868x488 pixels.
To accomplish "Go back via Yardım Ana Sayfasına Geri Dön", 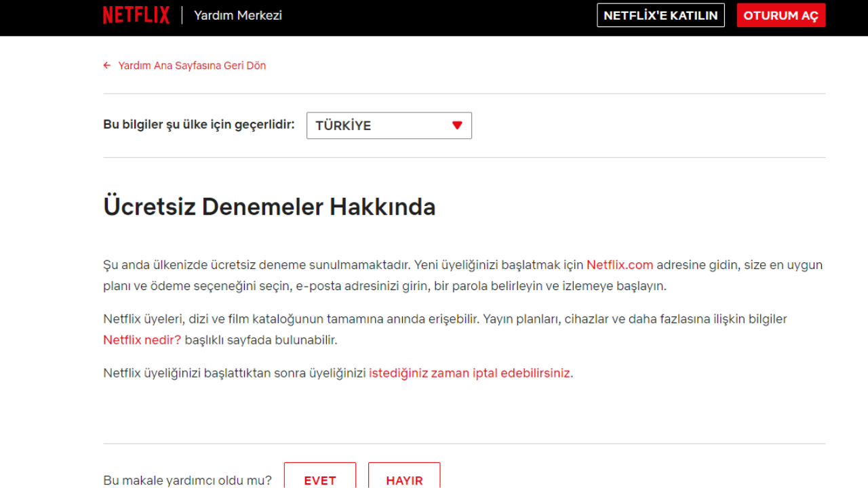I will (192, 66).
